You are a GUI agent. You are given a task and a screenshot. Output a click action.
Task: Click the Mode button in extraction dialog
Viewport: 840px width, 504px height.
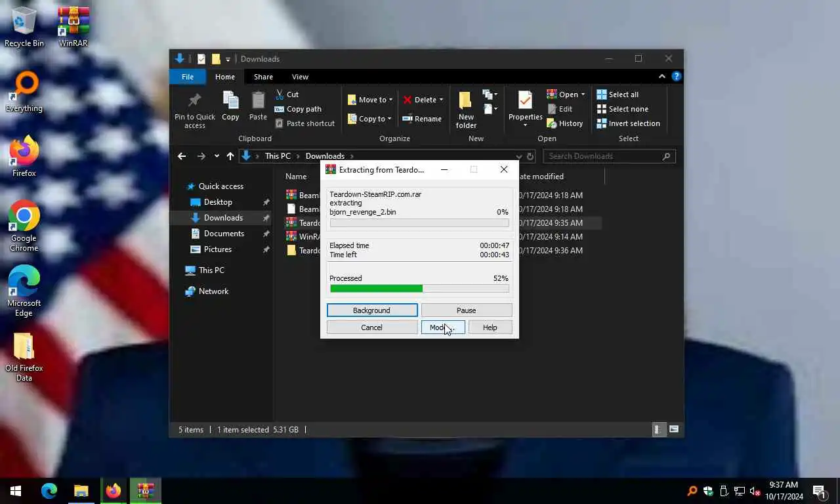pos(443,327)
